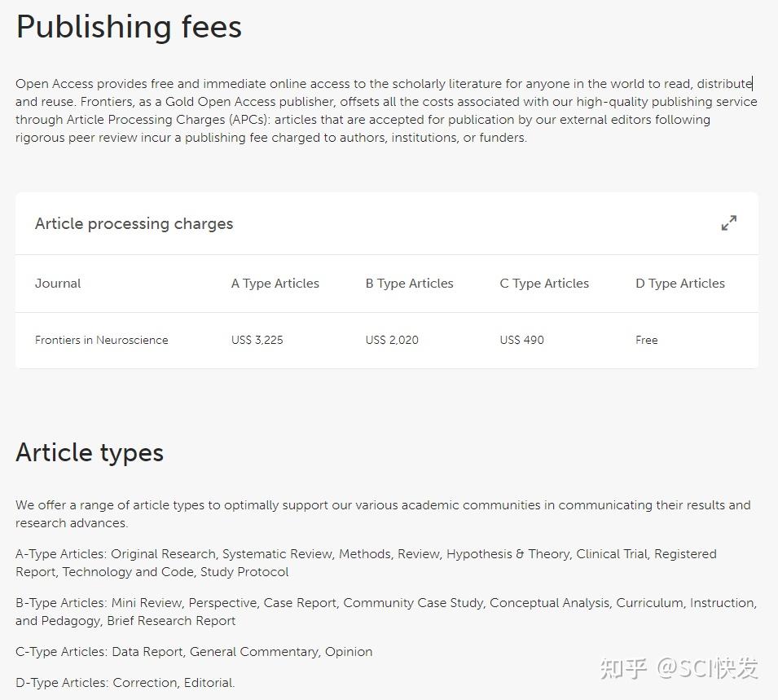Click the D-Type Articles description line
Screen dimensions: 778x700
coord(125,683)
